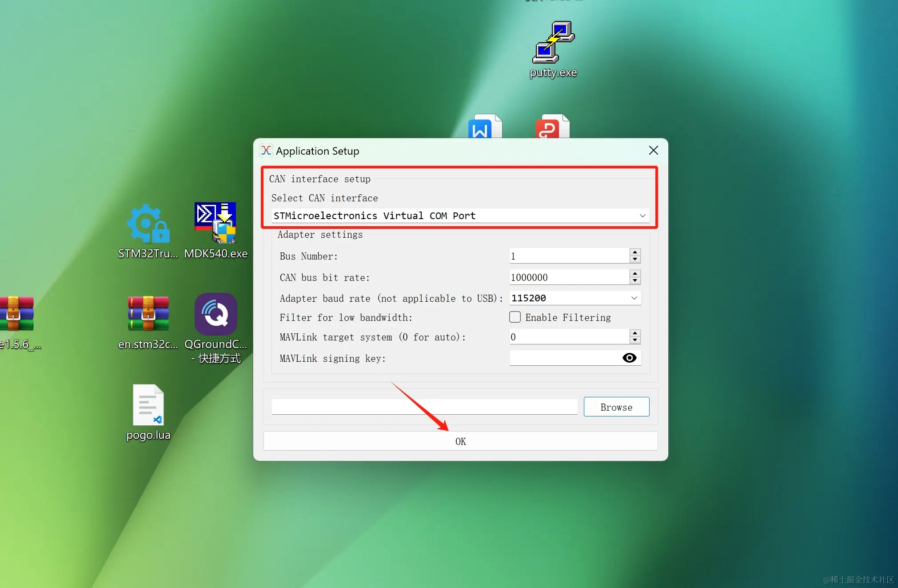Open the putty.exe desktop icon
The image size is (898, 588).
553,43
